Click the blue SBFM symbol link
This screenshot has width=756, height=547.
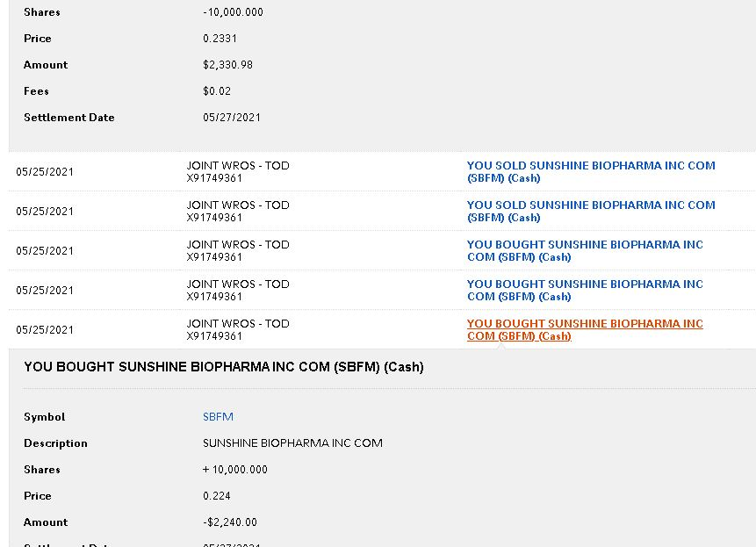pyautogui.click(x=218, y=417)
